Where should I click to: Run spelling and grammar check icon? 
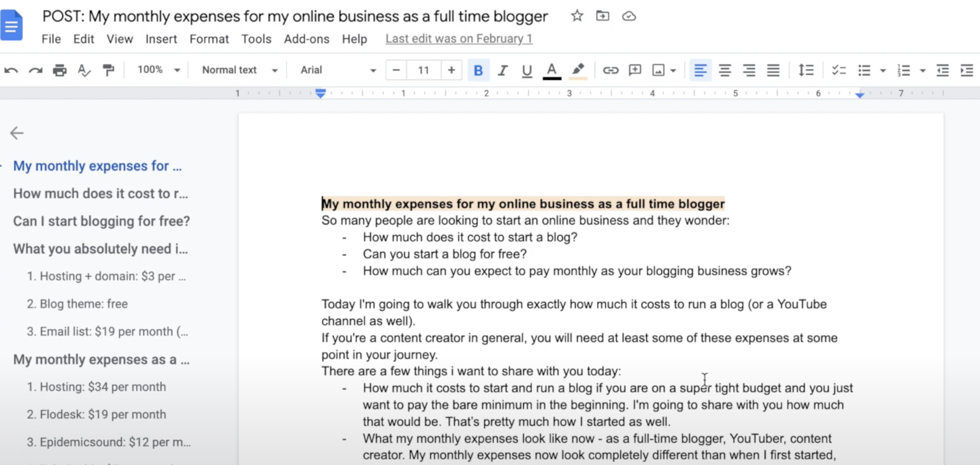(84, 70)
